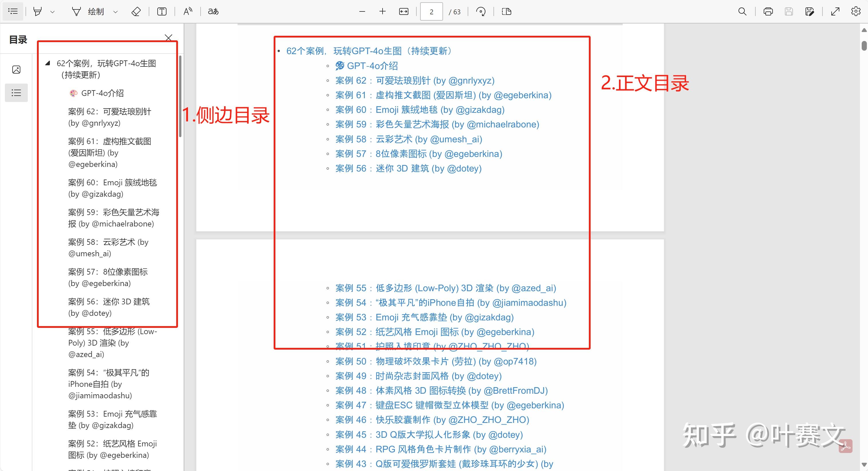868x471 pixels.
Task: Toggle fit to page width
Action: point(404,11)
